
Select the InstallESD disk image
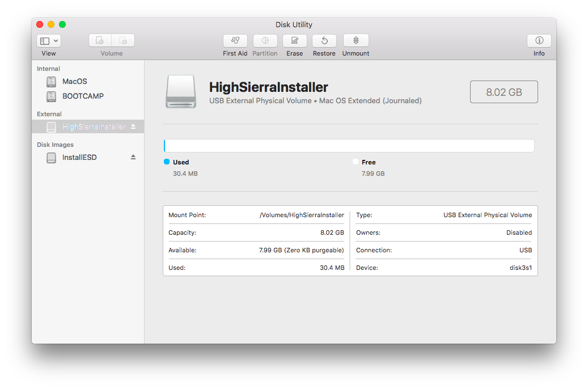(88, 158)
